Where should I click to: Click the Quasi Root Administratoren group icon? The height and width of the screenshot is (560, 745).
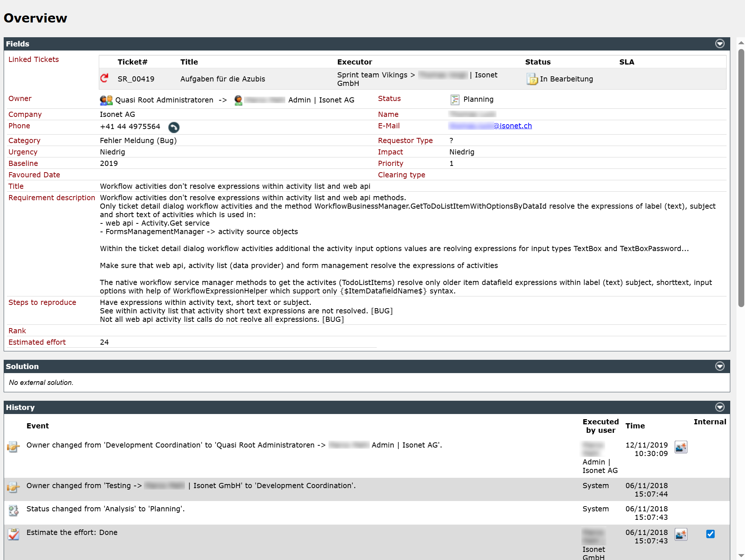tap(106, 100)
